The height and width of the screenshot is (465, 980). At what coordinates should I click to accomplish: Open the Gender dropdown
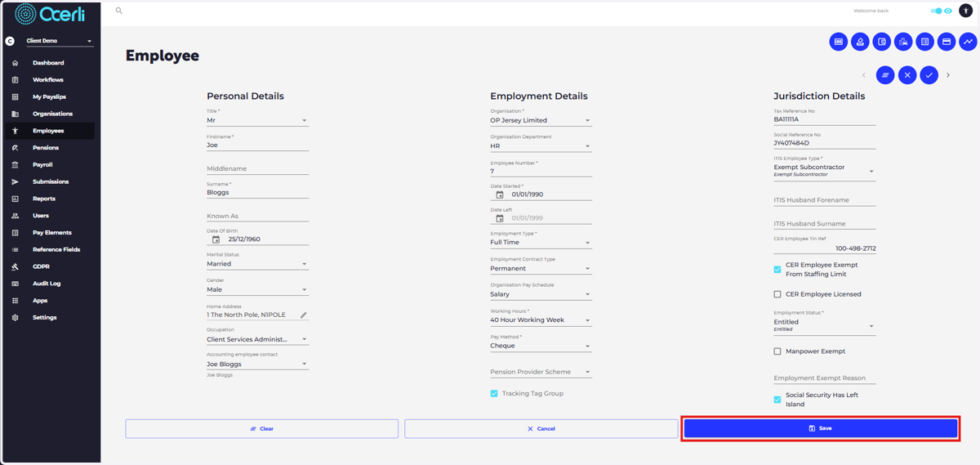(257, 289)
